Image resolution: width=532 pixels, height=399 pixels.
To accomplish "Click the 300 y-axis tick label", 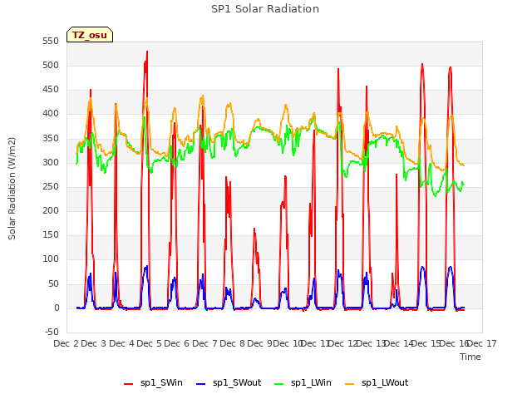I will [51, 162].
